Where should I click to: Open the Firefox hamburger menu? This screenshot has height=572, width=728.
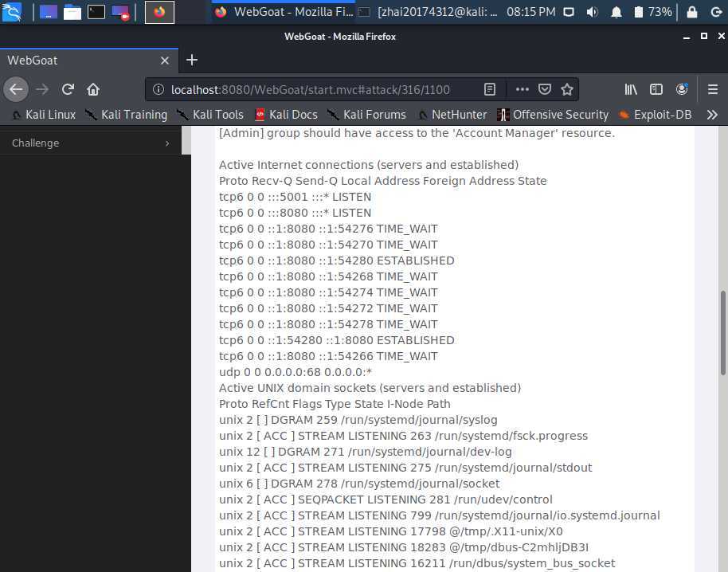713,89
